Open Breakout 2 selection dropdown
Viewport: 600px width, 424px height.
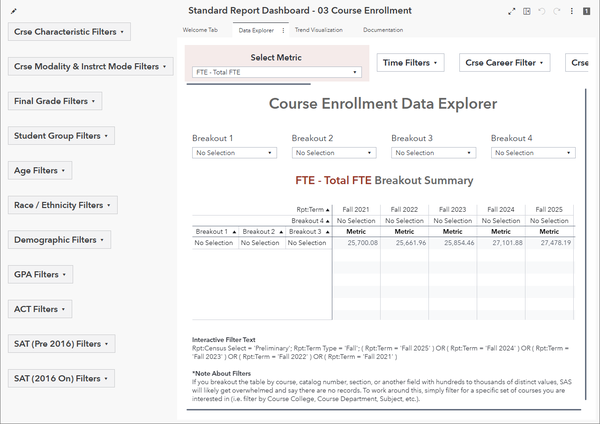coord(334,153)
